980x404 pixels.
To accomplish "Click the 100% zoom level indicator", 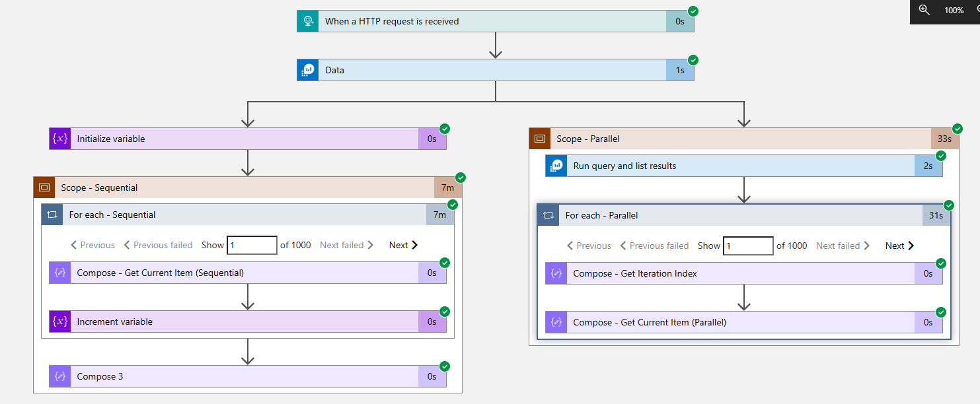I will 954,11.
